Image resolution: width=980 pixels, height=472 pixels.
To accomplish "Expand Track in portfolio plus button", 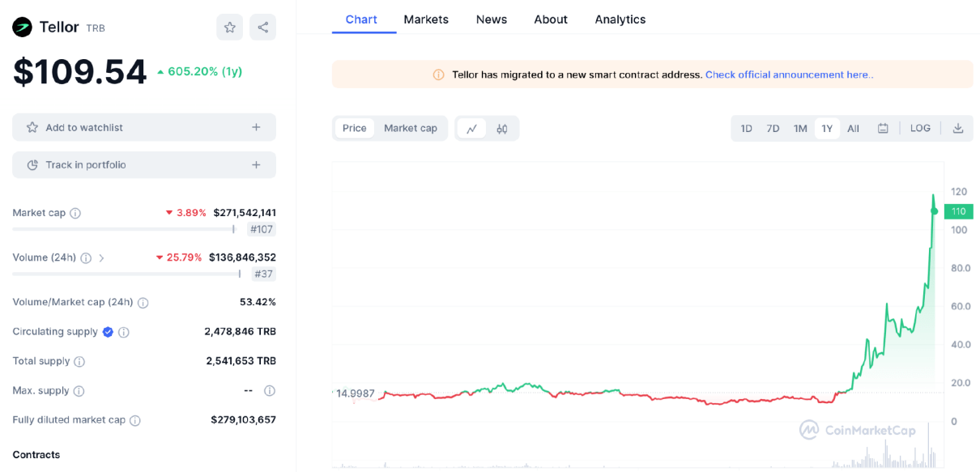I will 256,165.
